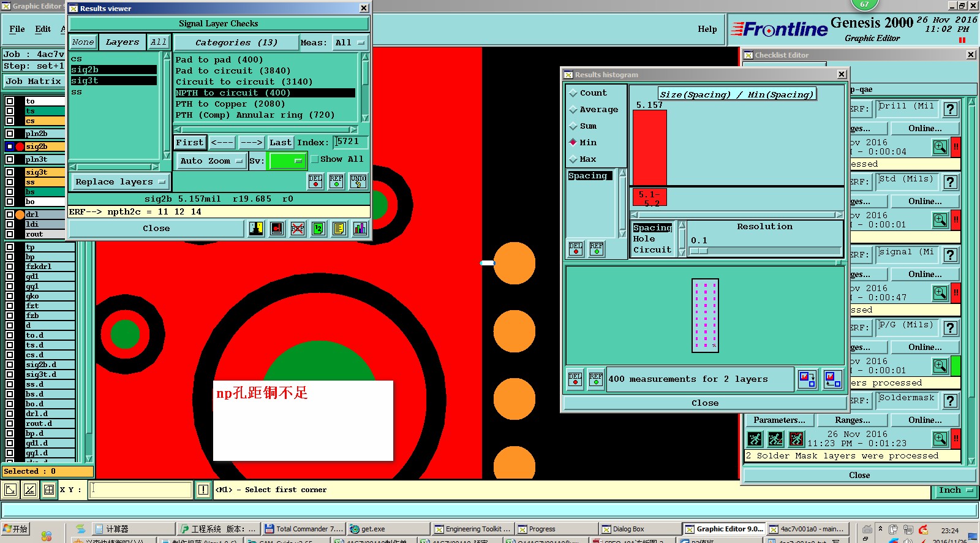This screenshot has height=543, width=980.
Task: Click magnifier results icon for Soldermask checklist
Action: click(x=940, y=439)
